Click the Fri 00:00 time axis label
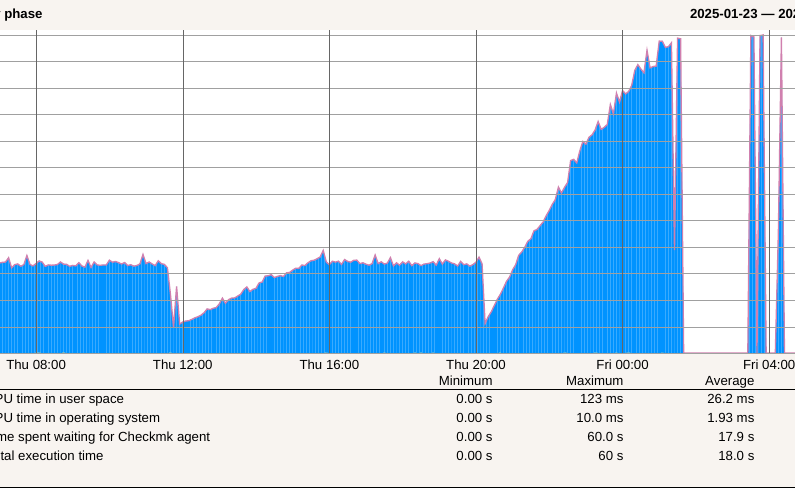Image resolution: width=795 pixels, height=489 pixels. 622,365
